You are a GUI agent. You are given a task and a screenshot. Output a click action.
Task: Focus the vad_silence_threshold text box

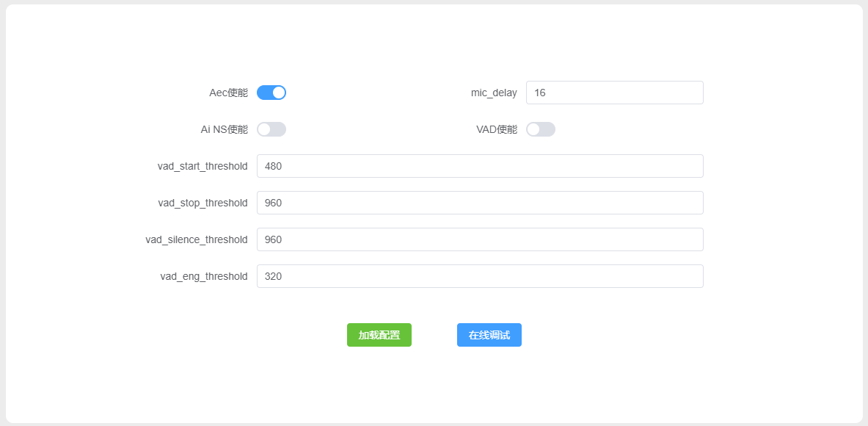coord(480,239)
